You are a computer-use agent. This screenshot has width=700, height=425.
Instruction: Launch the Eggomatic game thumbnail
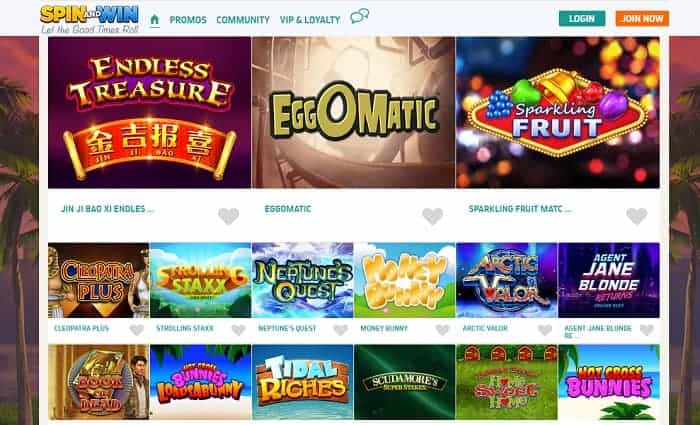(354, 112)
